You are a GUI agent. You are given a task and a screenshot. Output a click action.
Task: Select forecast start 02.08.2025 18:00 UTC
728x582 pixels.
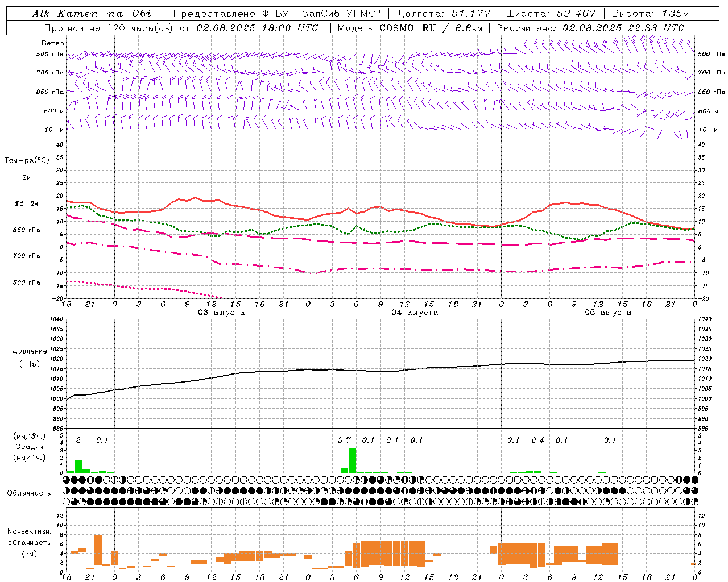coord(257,28)
